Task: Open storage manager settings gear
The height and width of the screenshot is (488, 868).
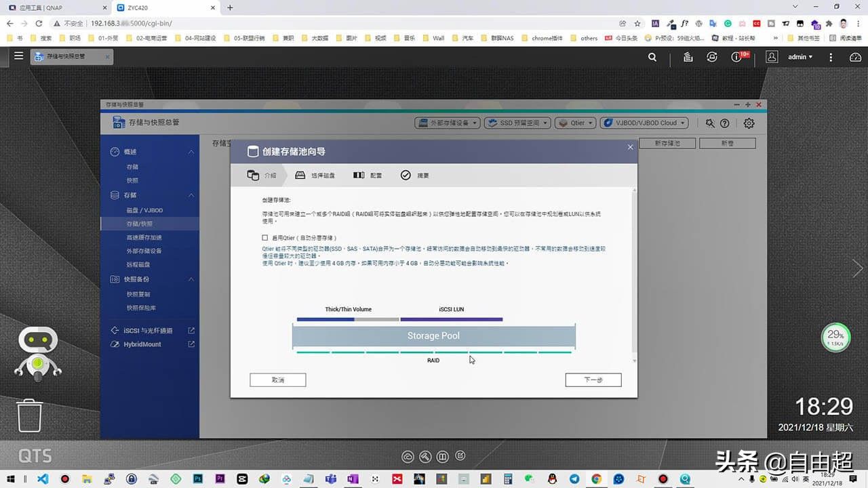Action: (x=749, y=123)
